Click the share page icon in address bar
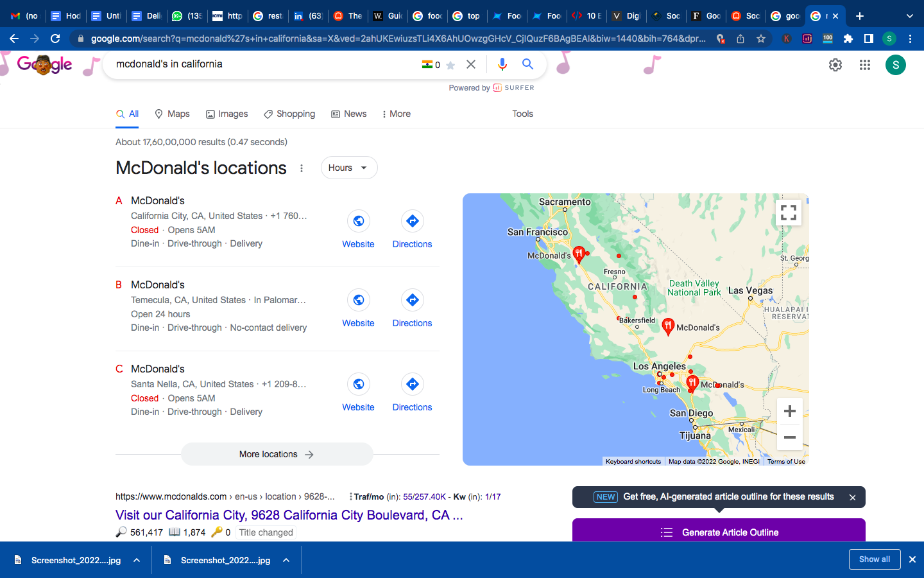Screen dimensions: 924x578 click(x=740, y=39)
